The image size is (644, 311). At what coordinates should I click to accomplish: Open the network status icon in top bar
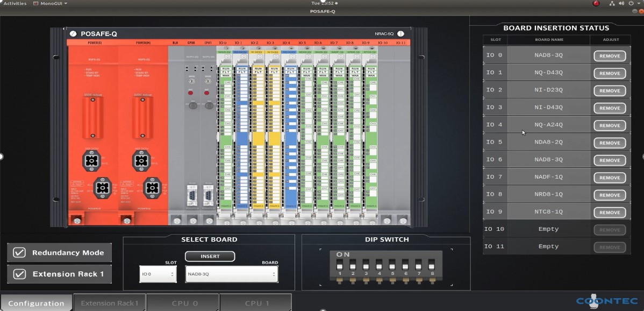[x=612, y=3]
